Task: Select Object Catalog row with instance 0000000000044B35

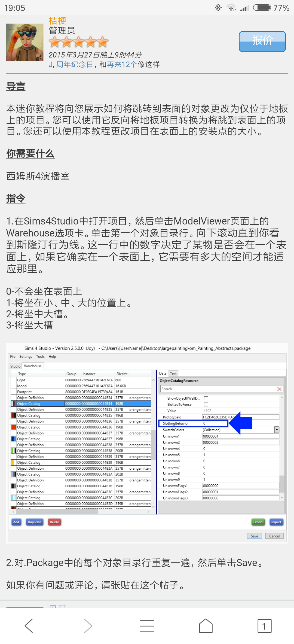Action: (x=81, y=415)
